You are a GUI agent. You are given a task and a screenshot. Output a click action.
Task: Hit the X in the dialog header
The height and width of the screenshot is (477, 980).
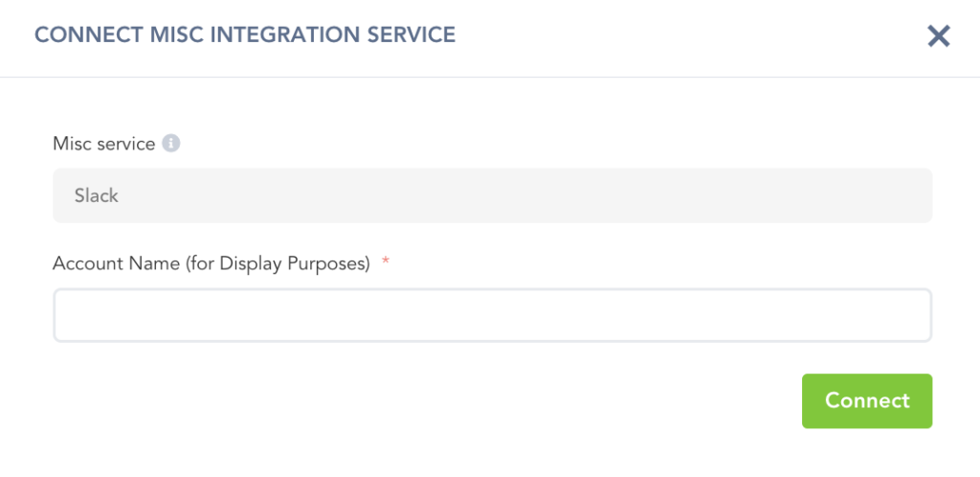(938, 36)
